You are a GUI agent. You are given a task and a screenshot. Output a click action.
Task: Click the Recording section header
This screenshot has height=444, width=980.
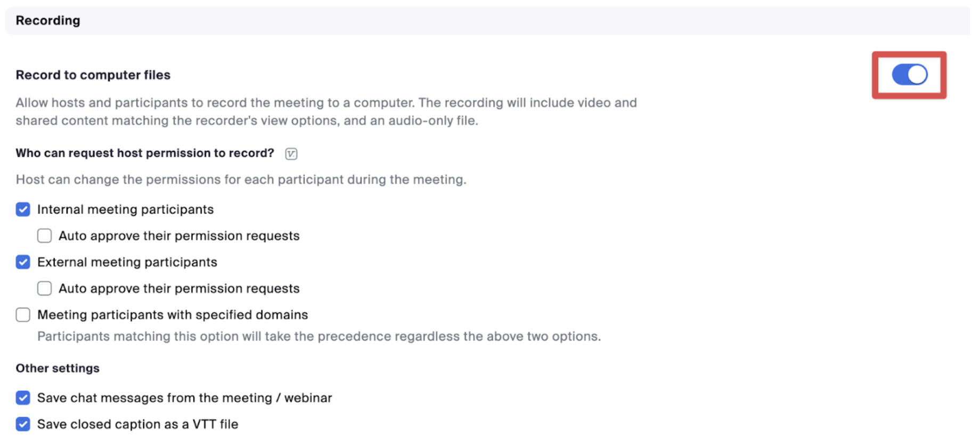click(48, 21)
